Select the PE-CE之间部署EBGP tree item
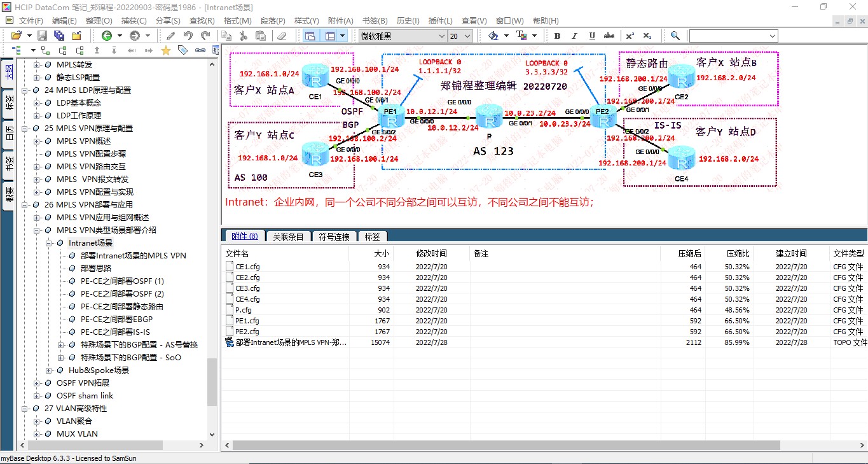This screenshot has height=464, width=868. click(117, 320)
